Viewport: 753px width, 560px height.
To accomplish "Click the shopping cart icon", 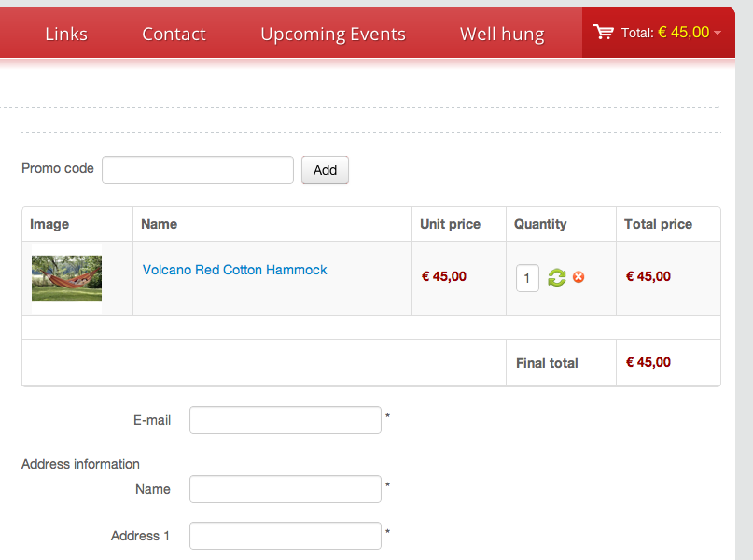I will (604, 33).
